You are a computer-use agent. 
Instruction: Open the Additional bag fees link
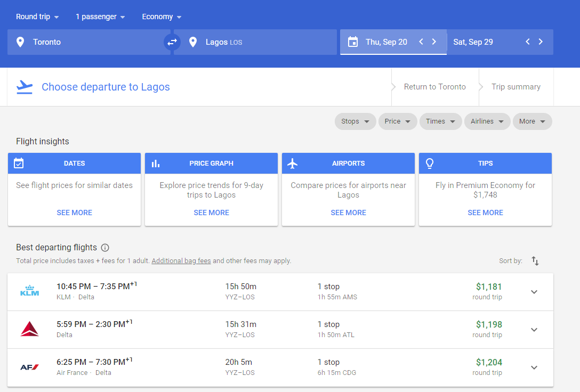(x=181, y=261)
